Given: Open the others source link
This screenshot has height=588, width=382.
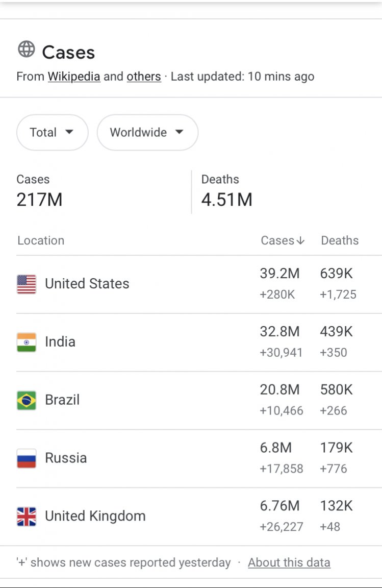Looking at the screenshot, I should coord(144,77).
